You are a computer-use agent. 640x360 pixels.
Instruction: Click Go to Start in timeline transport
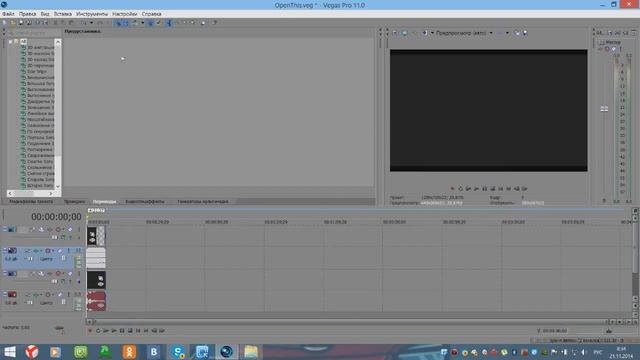point(138,331)
